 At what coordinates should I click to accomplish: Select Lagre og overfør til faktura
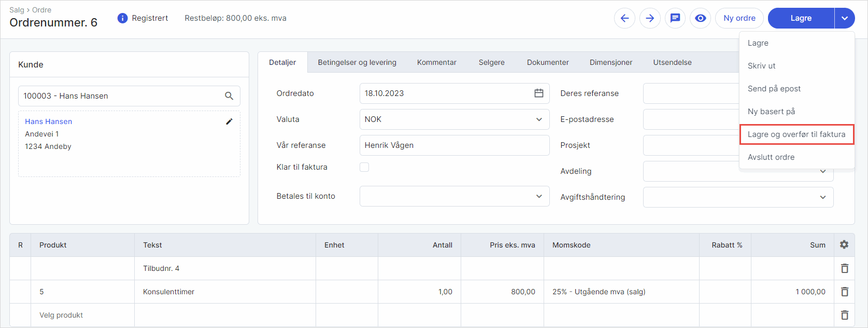tap(796, 134)
